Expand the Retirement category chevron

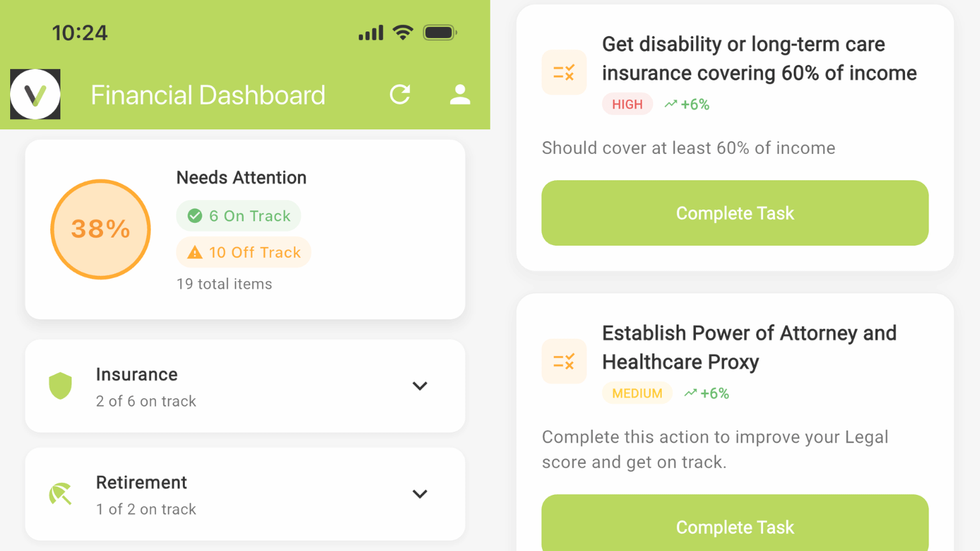point(419,494)
